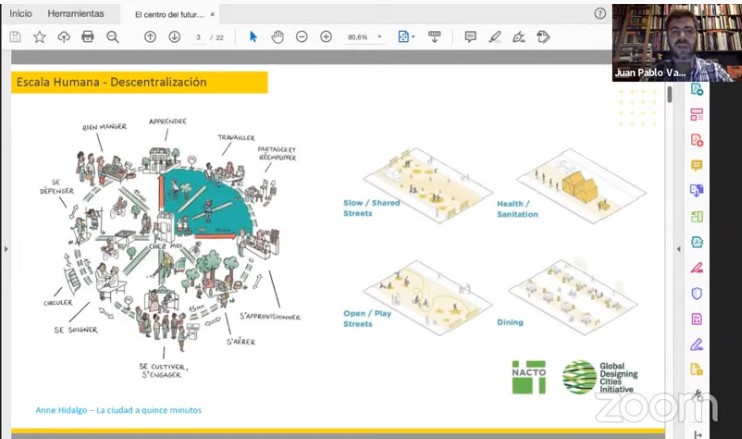Select the Hand pan tool

[277, 37]
